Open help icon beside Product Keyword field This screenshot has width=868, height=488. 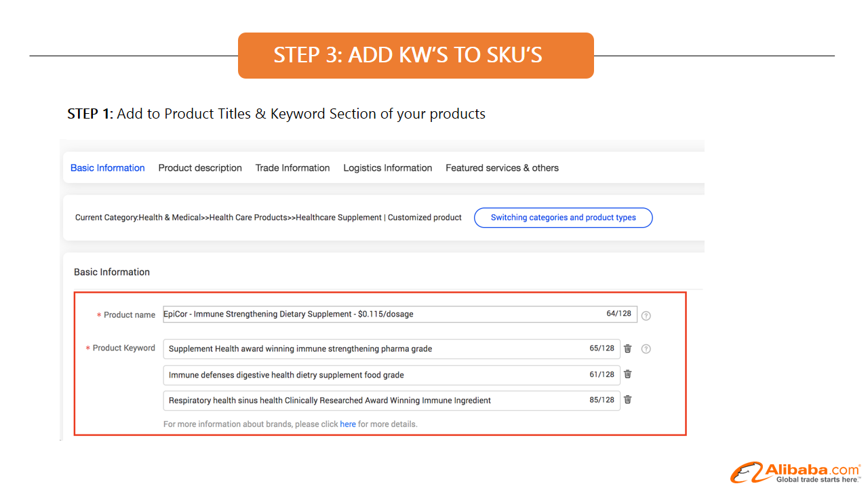coord(646,348)
